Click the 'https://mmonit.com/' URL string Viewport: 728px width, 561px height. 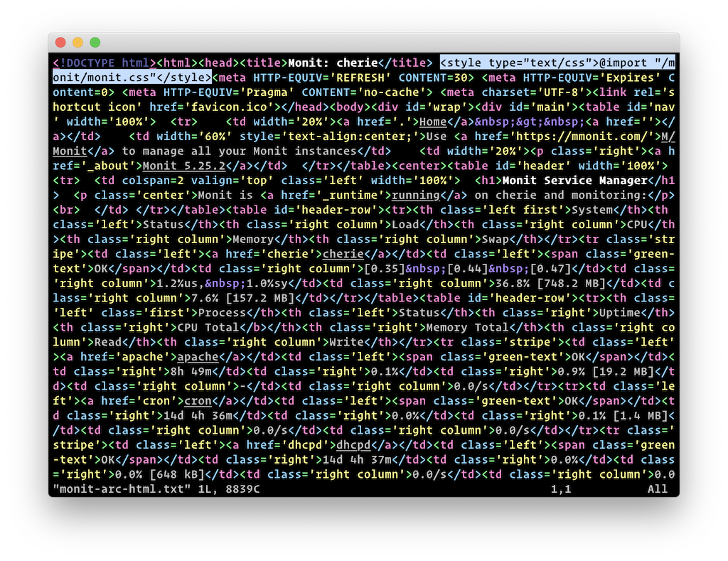point(582,137)
